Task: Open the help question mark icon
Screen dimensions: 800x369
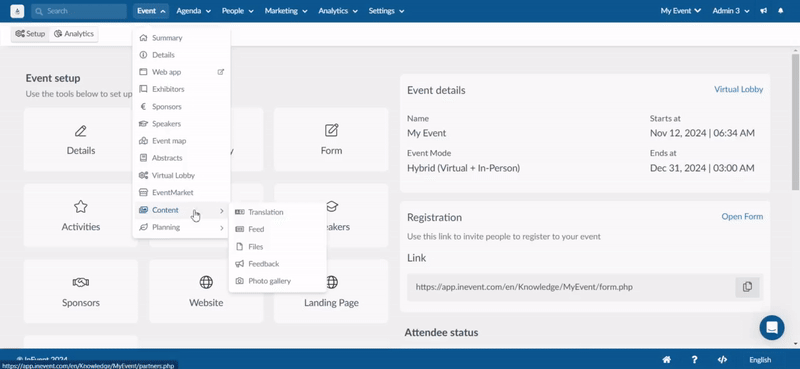Action: tap(694, 359)
